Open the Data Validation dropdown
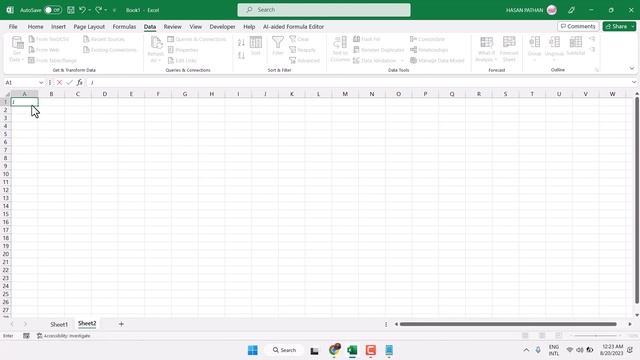The image size is (640, 360). (x=402, y=60)
